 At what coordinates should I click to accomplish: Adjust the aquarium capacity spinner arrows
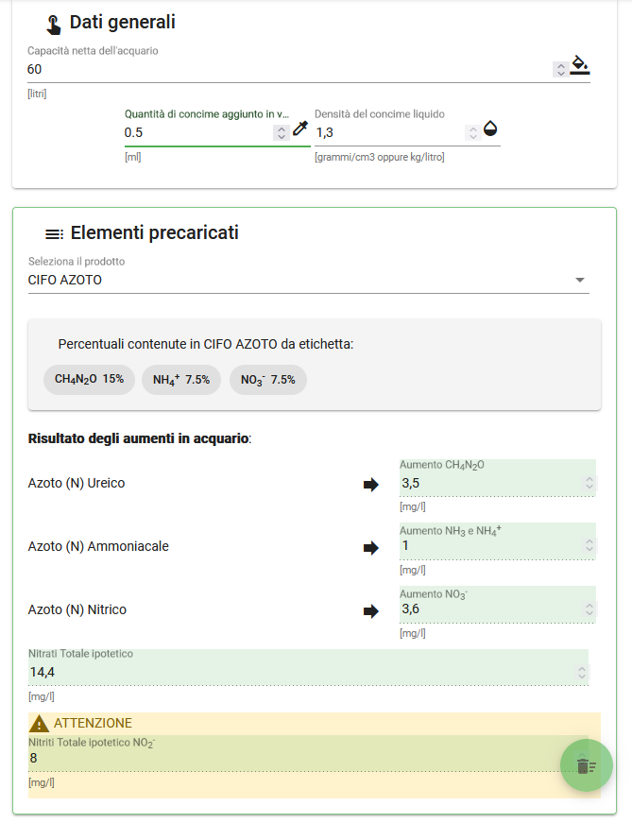click(x=561, y=70)
